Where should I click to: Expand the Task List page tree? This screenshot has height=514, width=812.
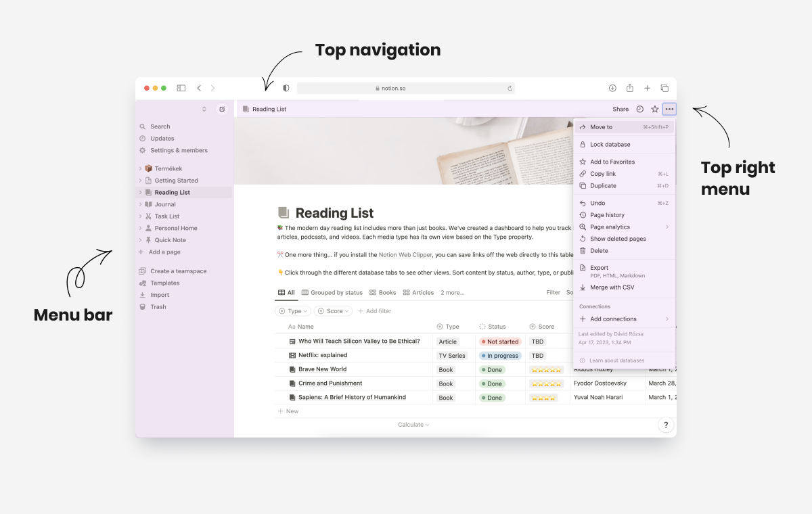(x=141, y=216)
